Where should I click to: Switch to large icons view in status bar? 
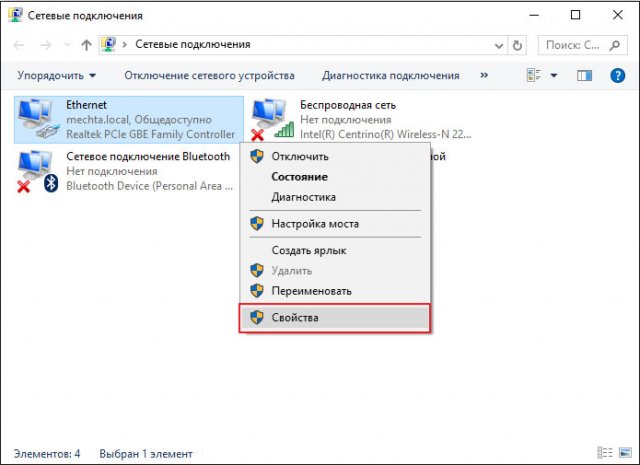[625, 453]
